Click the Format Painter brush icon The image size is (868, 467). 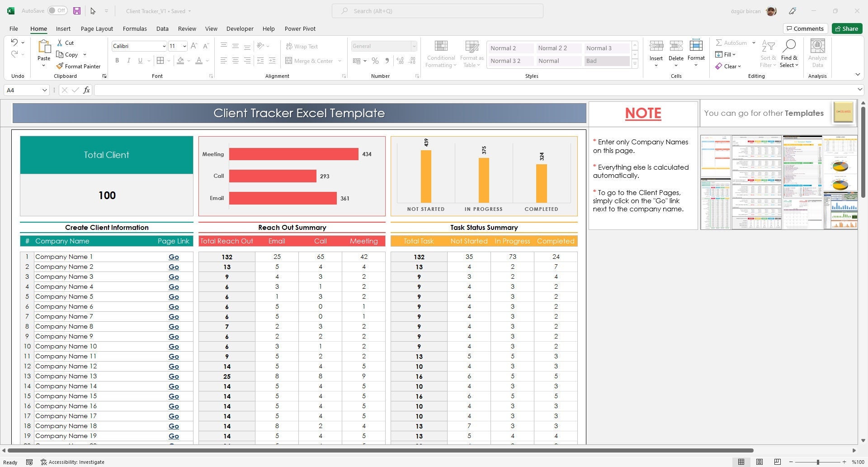point(60,66)
